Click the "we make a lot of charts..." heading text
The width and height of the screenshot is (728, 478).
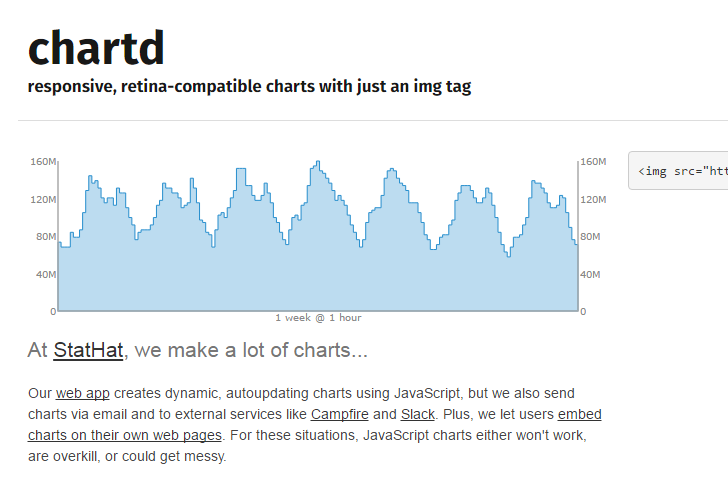[x=250, y=350]
